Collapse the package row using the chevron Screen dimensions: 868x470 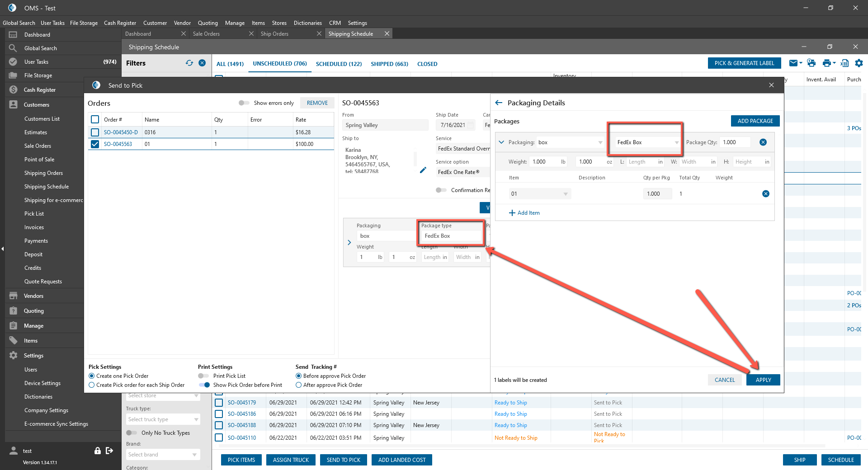pos(501,142)
